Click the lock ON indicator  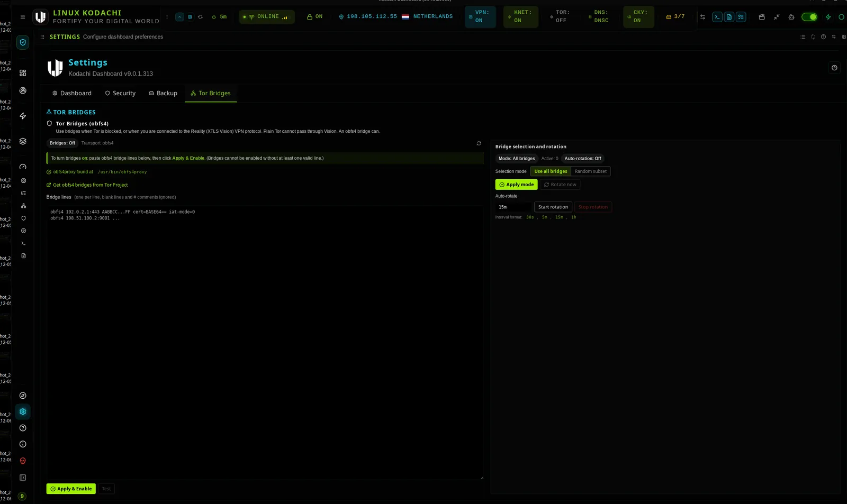[314, 17]
